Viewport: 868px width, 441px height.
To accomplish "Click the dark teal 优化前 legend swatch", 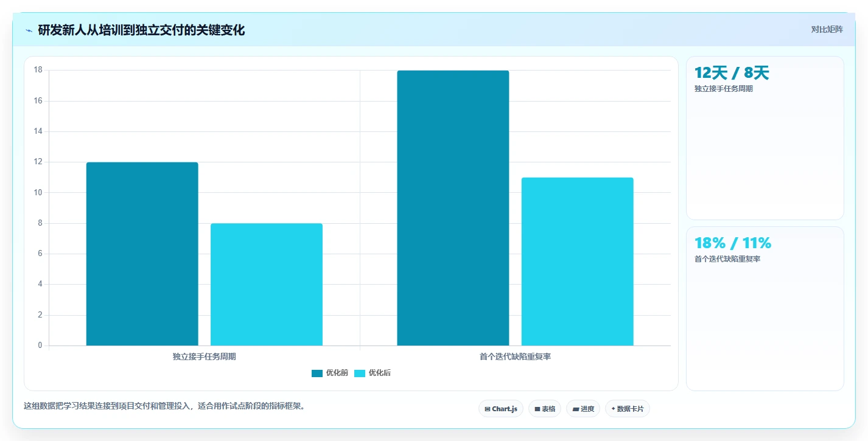I will tap(317, 373).
